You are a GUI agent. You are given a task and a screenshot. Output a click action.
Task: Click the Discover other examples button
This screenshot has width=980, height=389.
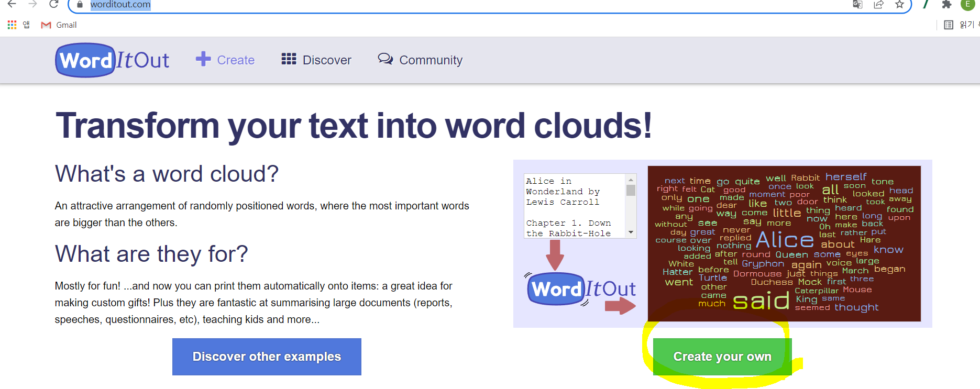[x=267, y=357]
